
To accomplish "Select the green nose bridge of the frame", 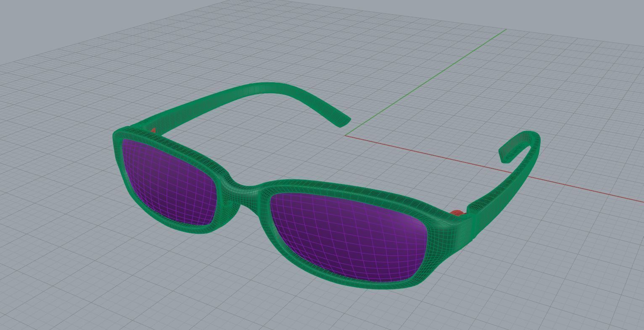I will pyautogui.click(x=245, y=194).
